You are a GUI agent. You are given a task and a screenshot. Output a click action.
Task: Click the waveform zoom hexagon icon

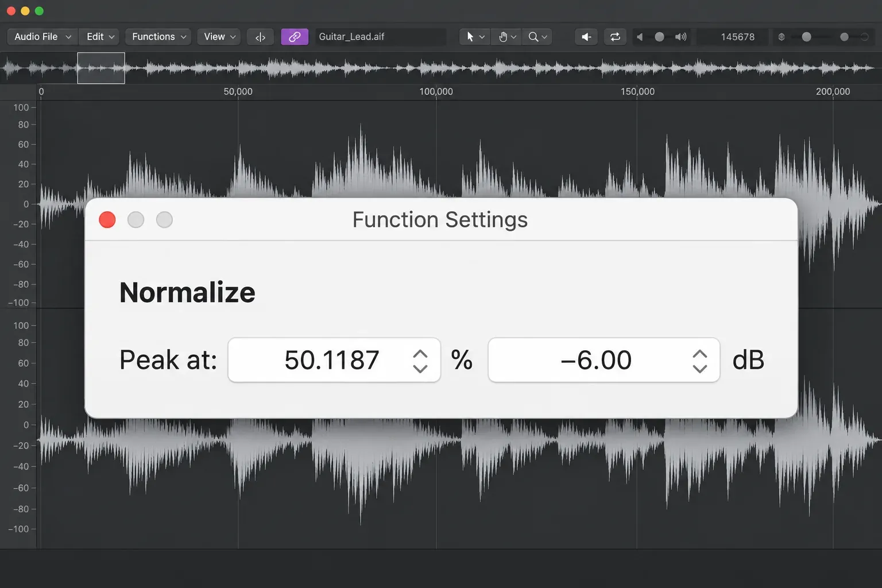click(782, 37)
